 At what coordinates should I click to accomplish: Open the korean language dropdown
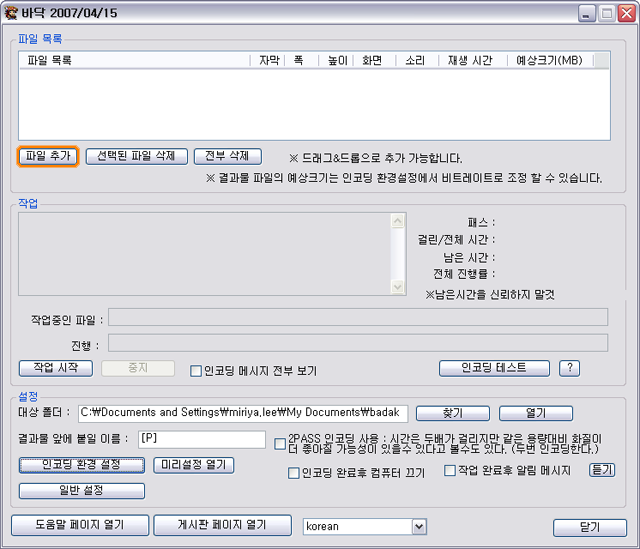point(364,527)
